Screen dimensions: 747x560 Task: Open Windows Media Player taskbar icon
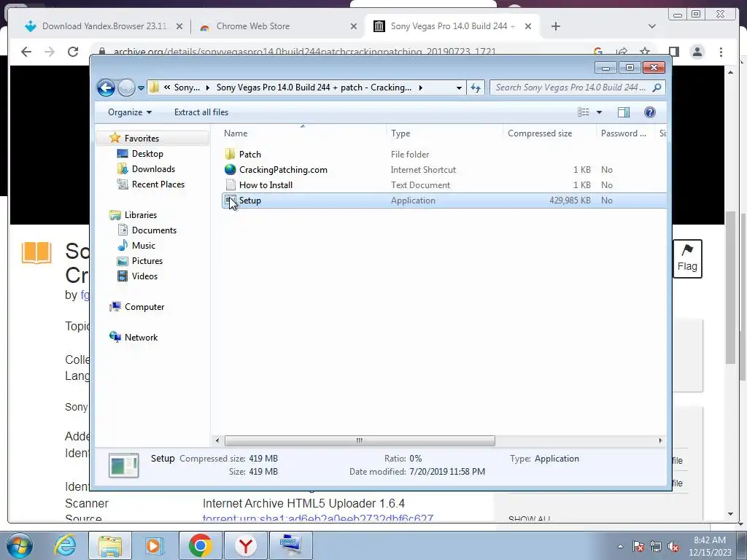tap(154, 545)
